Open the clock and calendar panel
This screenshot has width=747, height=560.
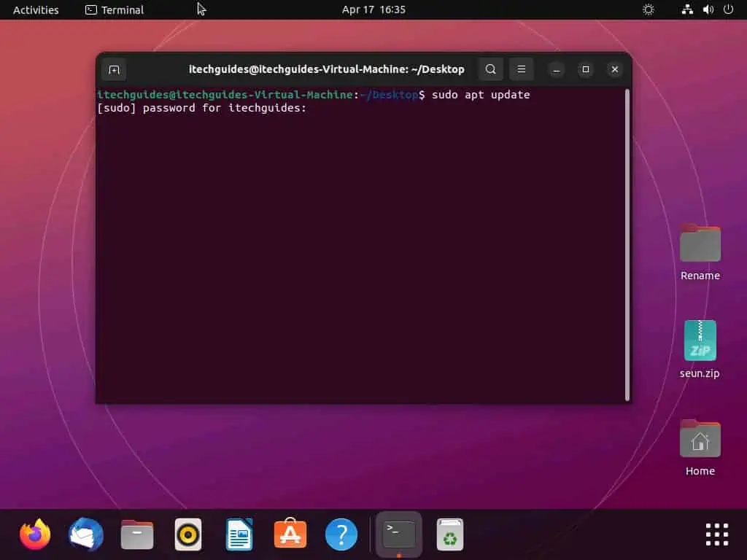pos(373,9)
